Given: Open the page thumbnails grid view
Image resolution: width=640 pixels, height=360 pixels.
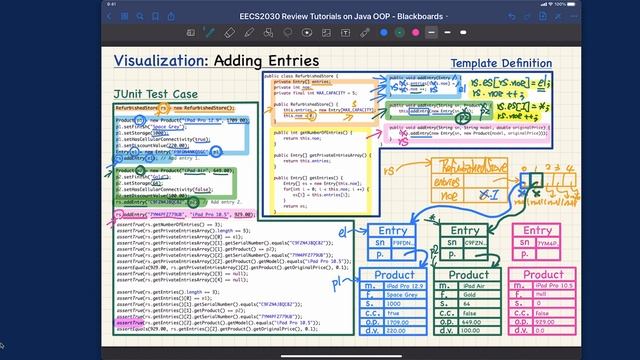Looking at the screenshot, I should coord(124,16).
